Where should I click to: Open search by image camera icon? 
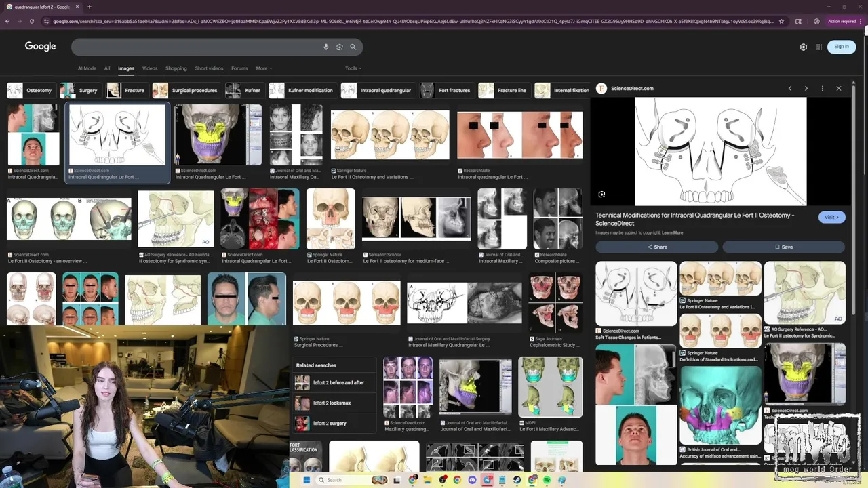[340, 47]
